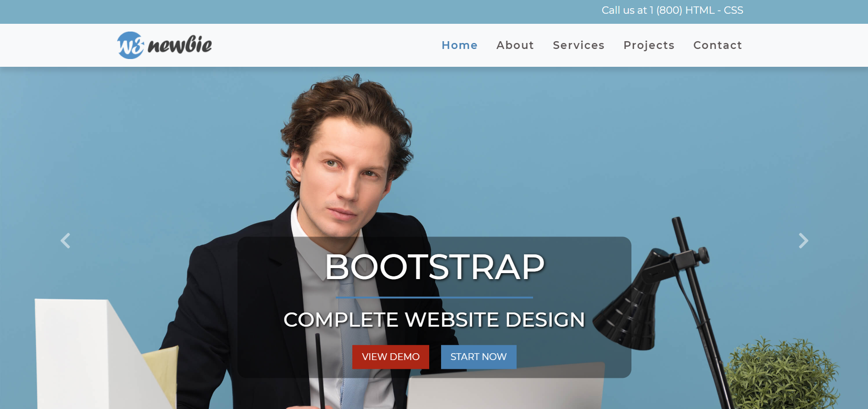Click the VIEW DEMO button

390,357
